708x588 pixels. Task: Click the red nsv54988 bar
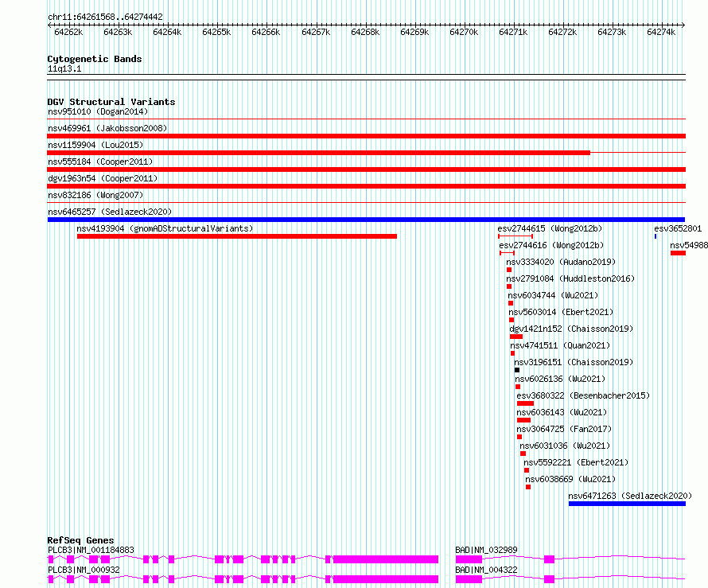click(679, 253)
